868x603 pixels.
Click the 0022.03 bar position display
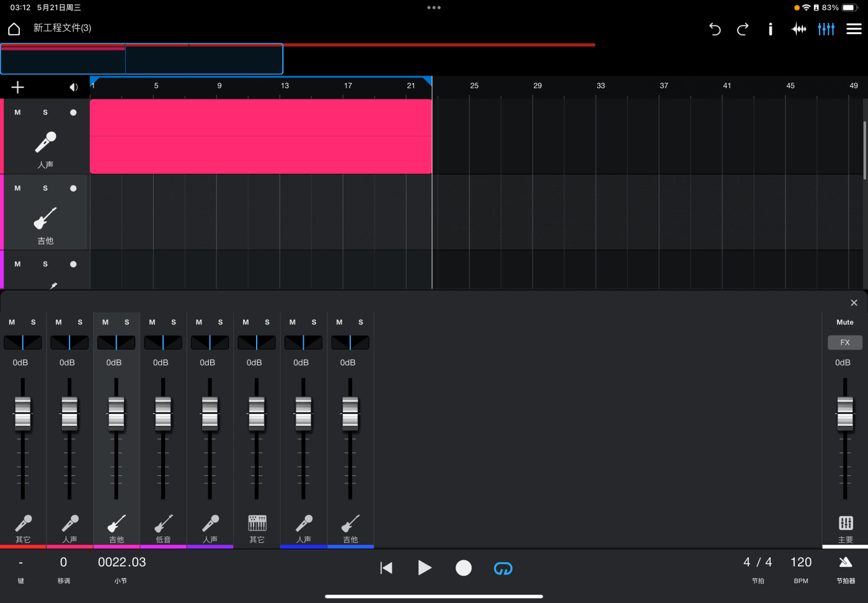pyautogui.click(x=122, y=562)
